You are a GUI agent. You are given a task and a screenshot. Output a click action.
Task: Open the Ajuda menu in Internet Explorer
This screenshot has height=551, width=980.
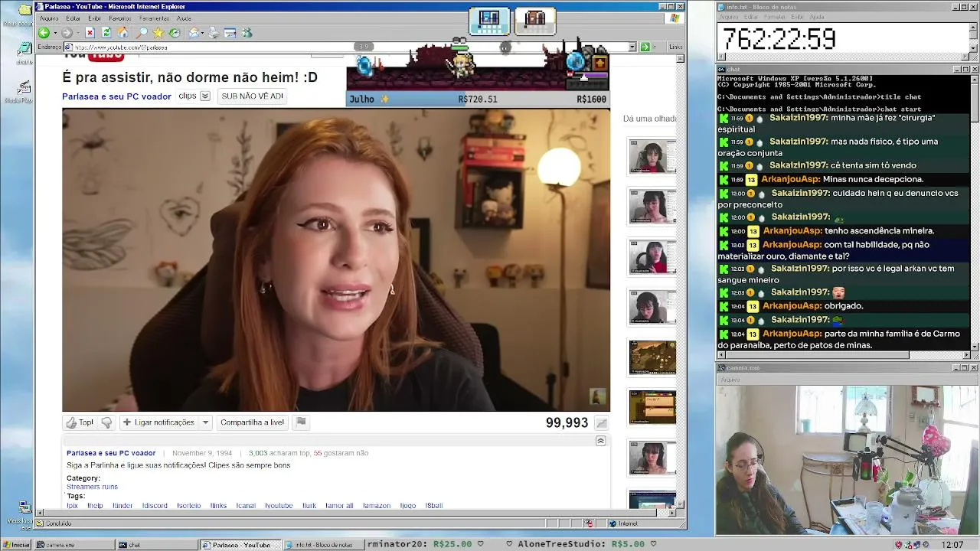click(x=184, y=18)
